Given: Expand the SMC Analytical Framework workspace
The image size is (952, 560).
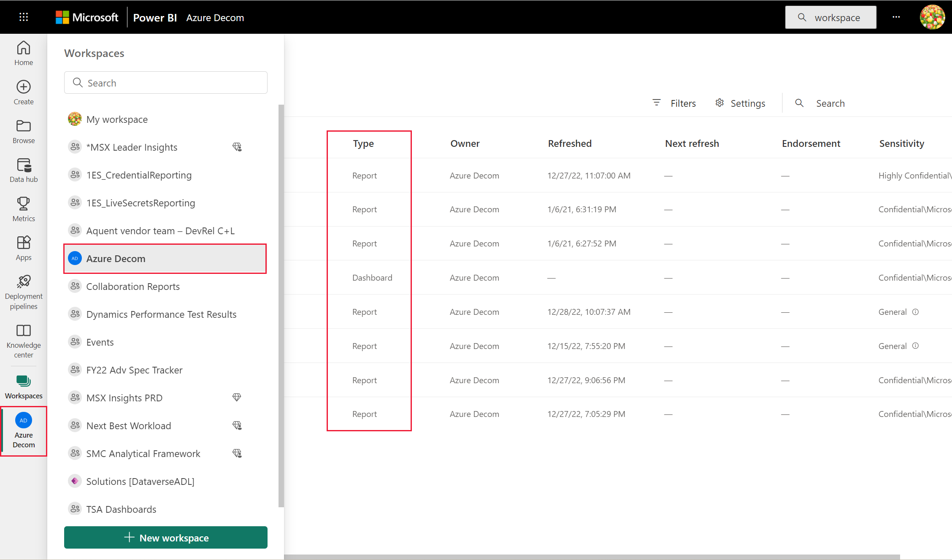Looking at the screenshot, I should (x=143, y=453).
